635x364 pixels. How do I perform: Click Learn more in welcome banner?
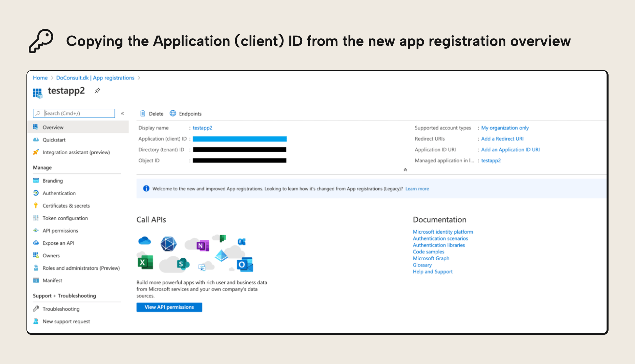(417, 189)
